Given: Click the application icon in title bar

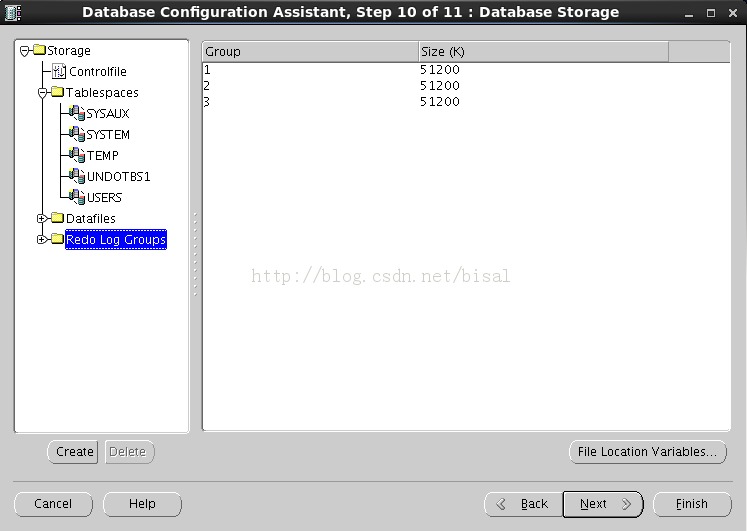Looking at the screenshot, I should coord(13,12).
